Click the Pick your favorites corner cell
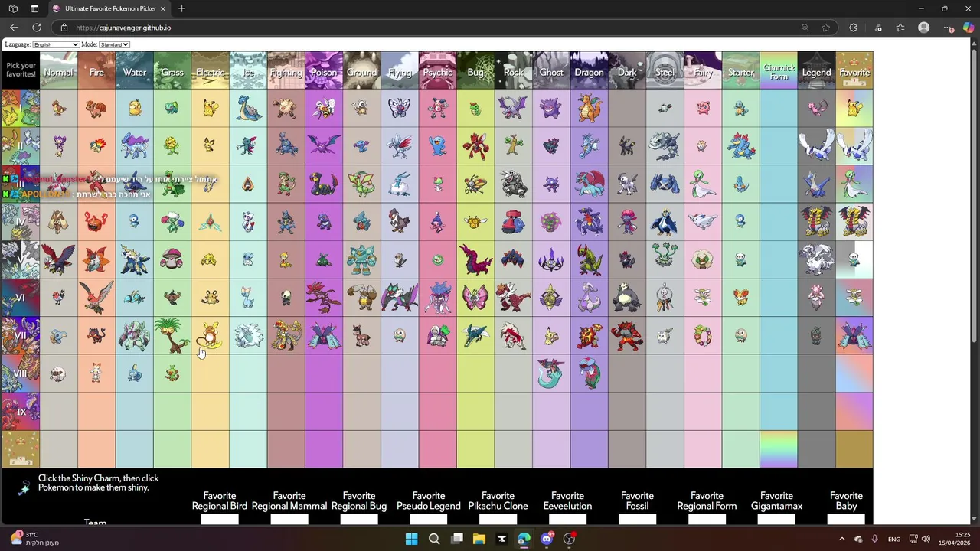 21,70
